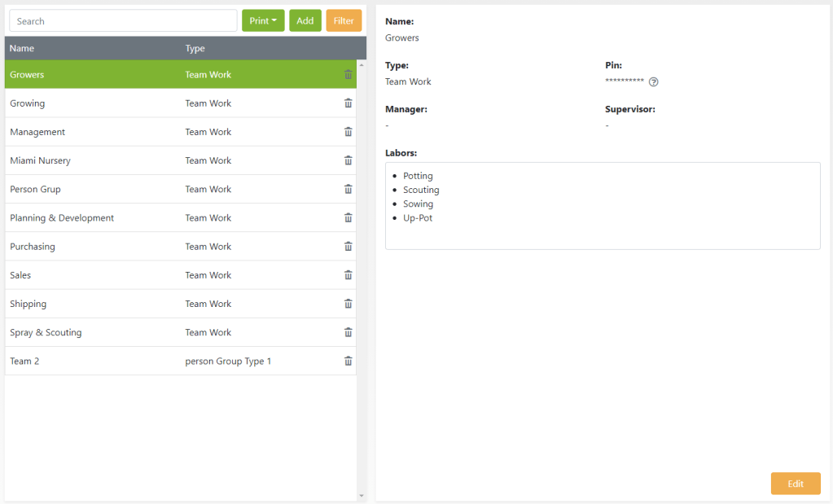Viewport: 833px width, 504px height.
Task: Click scrollbar down arrow in list
Action: 362,496
